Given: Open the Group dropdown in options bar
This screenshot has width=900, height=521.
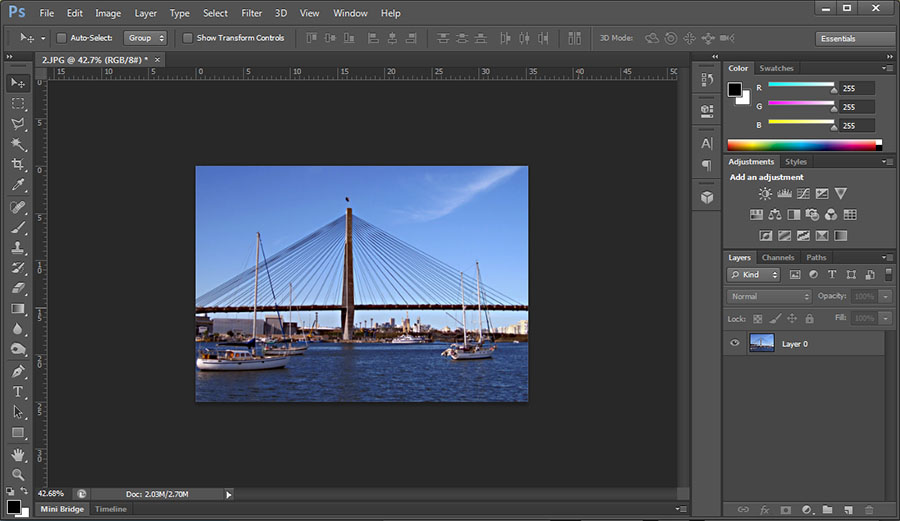Looking at the screenshot, I should pyautogui.click(x=145, y=38).
